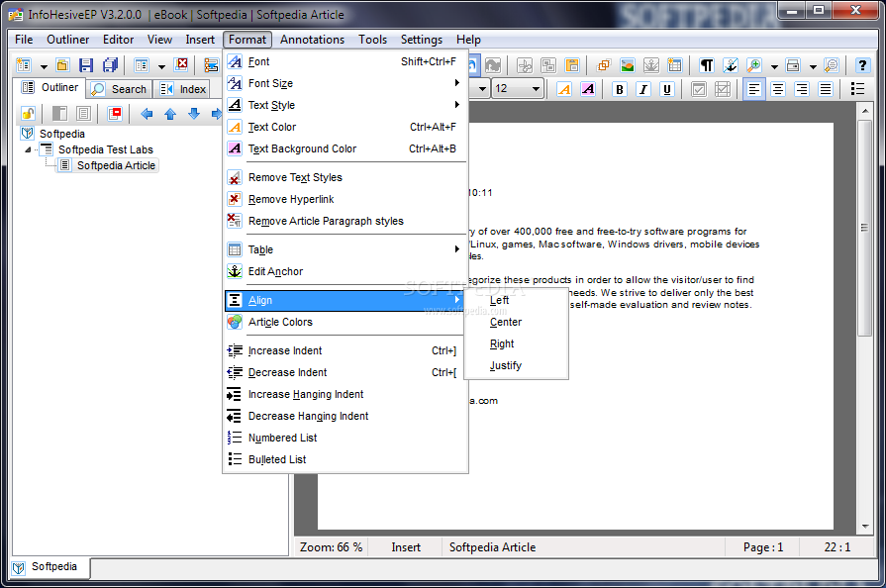Move item left with blue left arrow
Viewport: 886px width, 588px height.
pos(147,114)
